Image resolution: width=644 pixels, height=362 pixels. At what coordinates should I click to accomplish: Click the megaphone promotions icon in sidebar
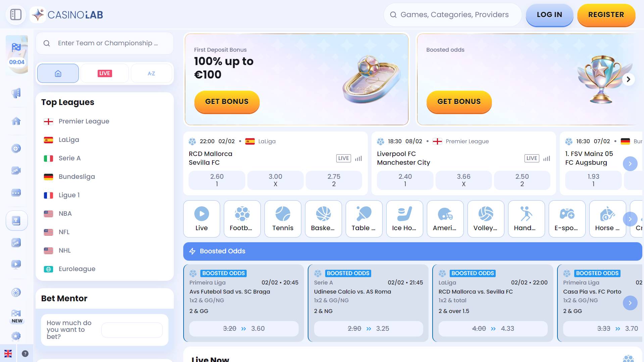(16, 93)
